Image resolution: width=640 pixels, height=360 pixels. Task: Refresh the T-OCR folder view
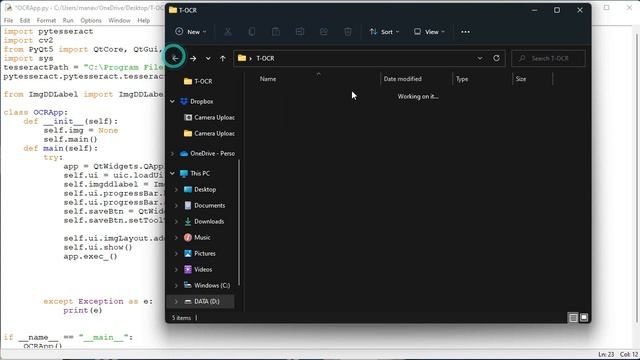(x=496, y=58)
